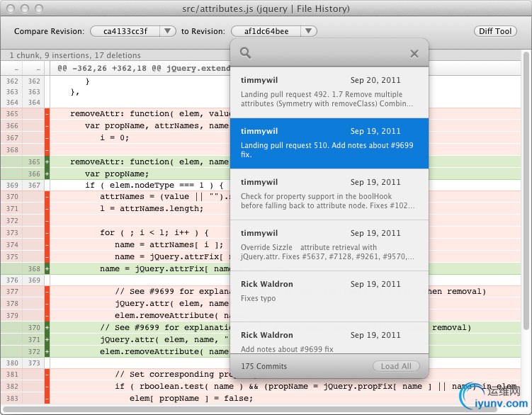Click the green plus marker on added line 370
The image size is (532, 415).
pos(47,327)
